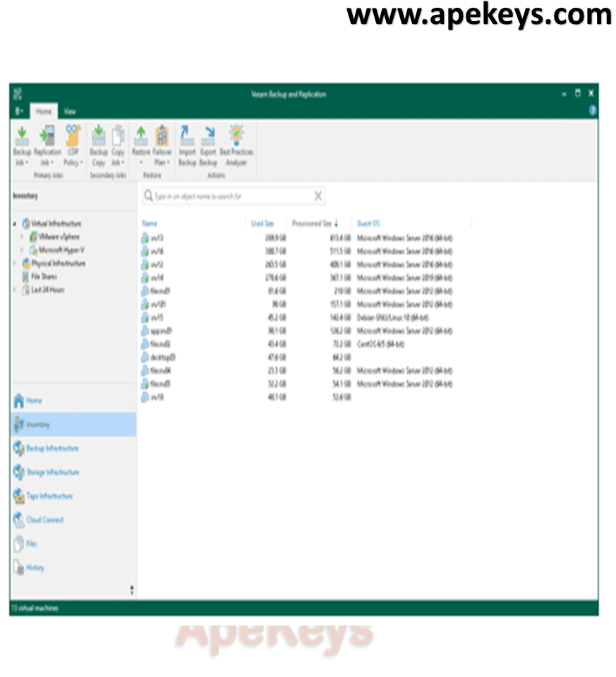Select Microsoft Hyper-V in the inventory tree

tap(56, 250)
